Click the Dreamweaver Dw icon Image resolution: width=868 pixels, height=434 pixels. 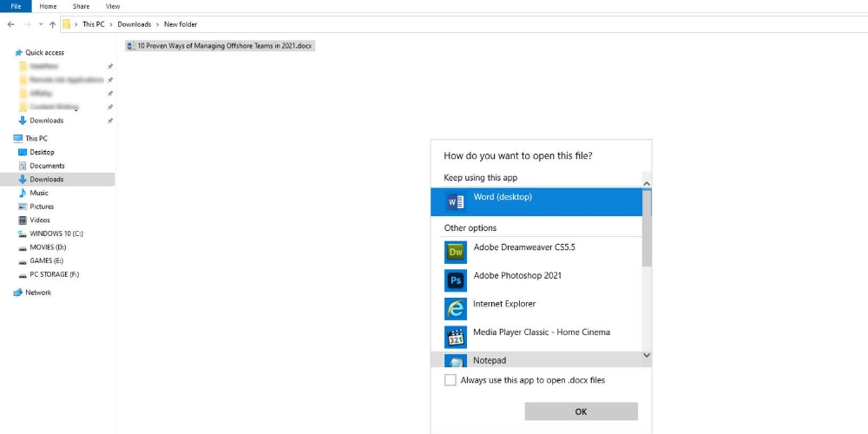(x=455, y=252)
